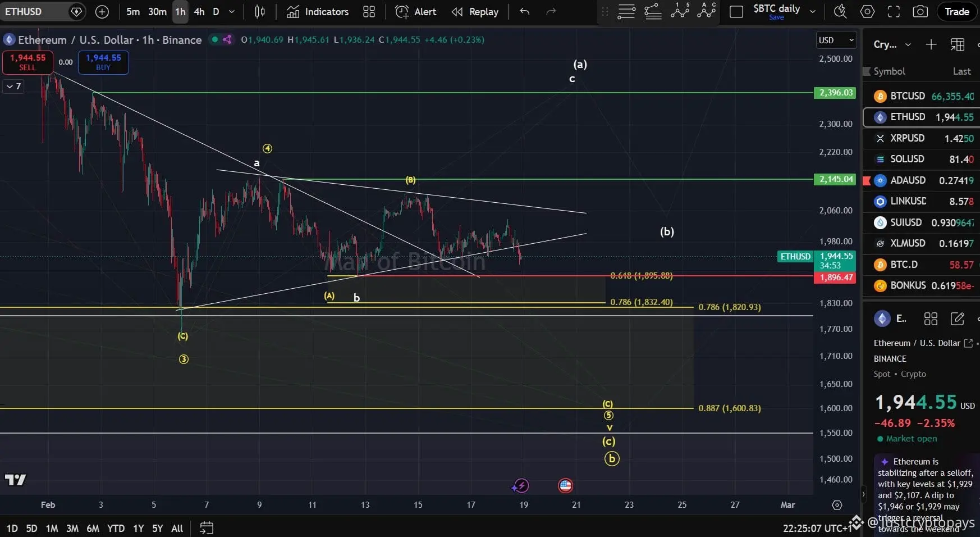Viewport: 980px width, 537px height.
Task: Select BTC.D in the watchlist
Action: pyautogui.click(x=922, y=265)
